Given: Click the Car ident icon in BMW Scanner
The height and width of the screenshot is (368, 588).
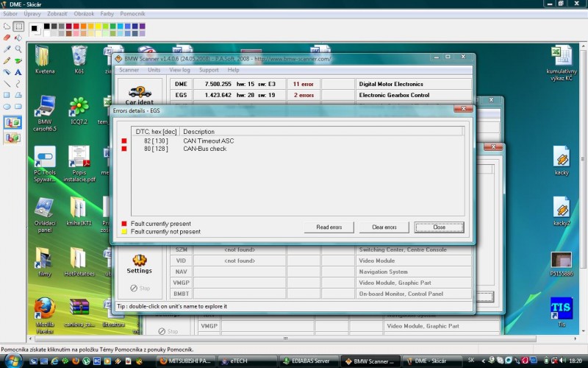Looking at the screenshot, I should click(x=140, y=95).
